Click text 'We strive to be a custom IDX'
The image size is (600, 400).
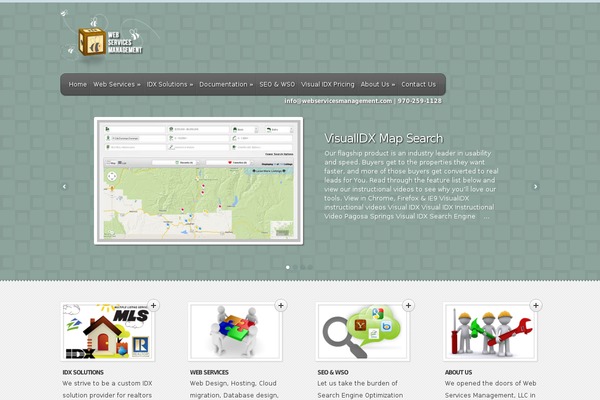click(108, 383)
